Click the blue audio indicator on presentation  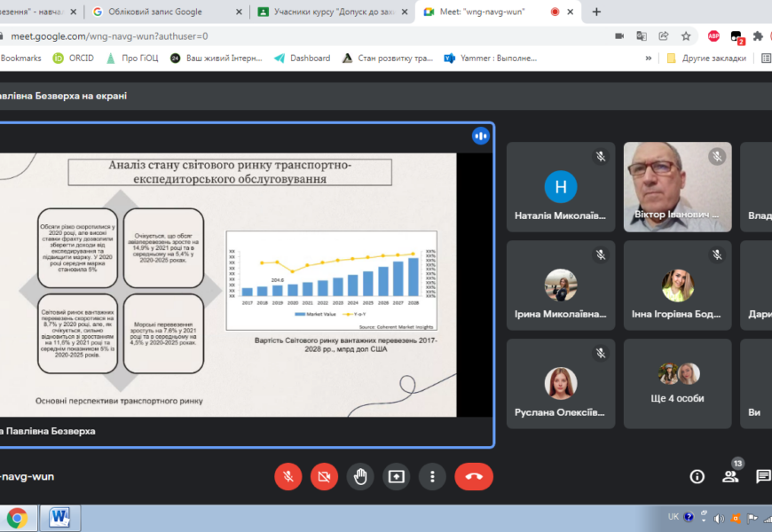[480, 136]
